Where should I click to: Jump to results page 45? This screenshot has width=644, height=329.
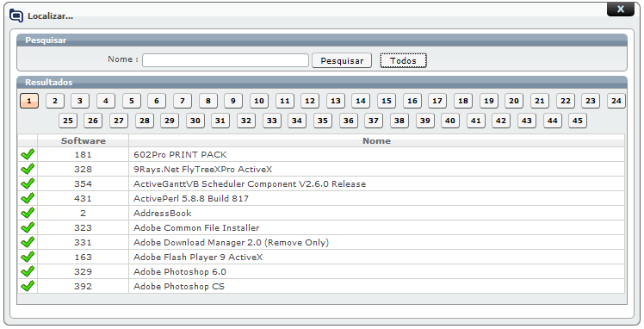coord(578,121)
